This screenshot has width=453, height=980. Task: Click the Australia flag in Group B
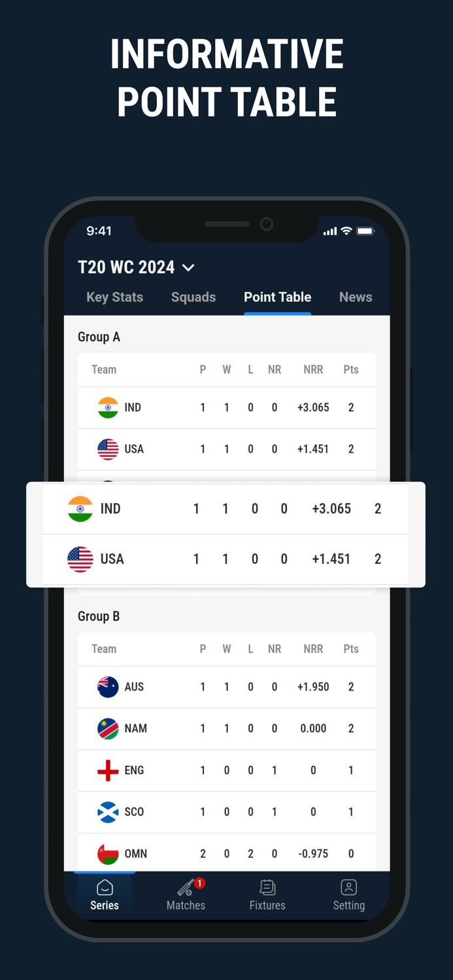tap(108, 687)
